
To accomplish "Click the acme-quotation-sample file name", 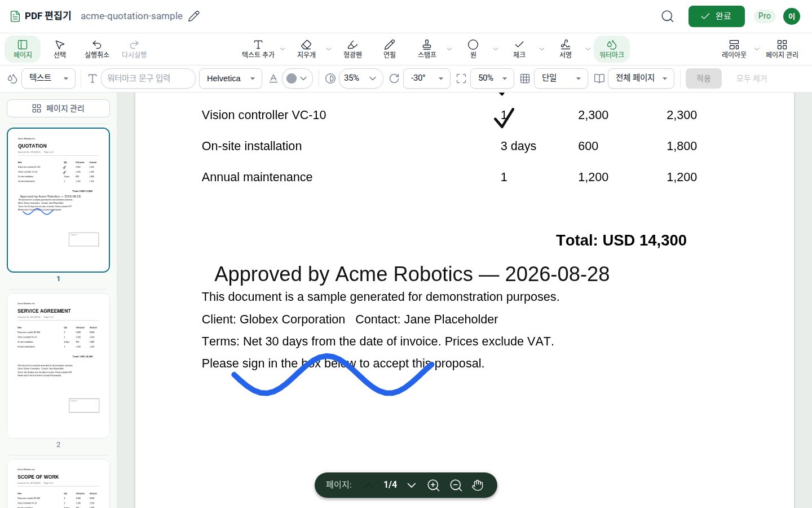I will (131, 16).
